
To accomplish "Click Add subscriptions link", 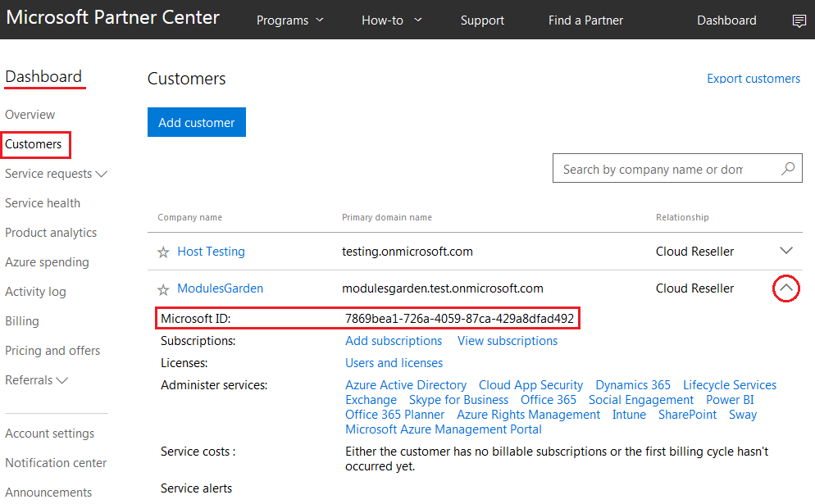I will click(394, 341).
